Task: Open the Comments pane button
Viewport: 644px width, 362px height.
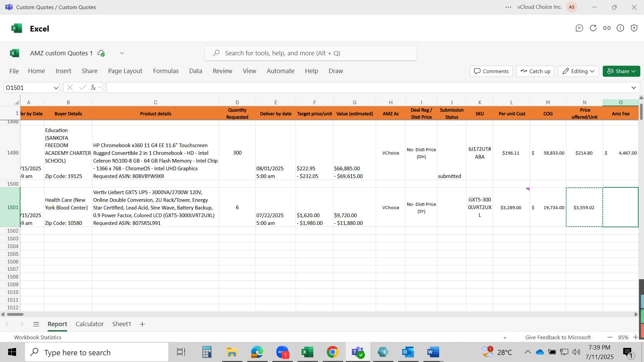Action: [491, 71]
